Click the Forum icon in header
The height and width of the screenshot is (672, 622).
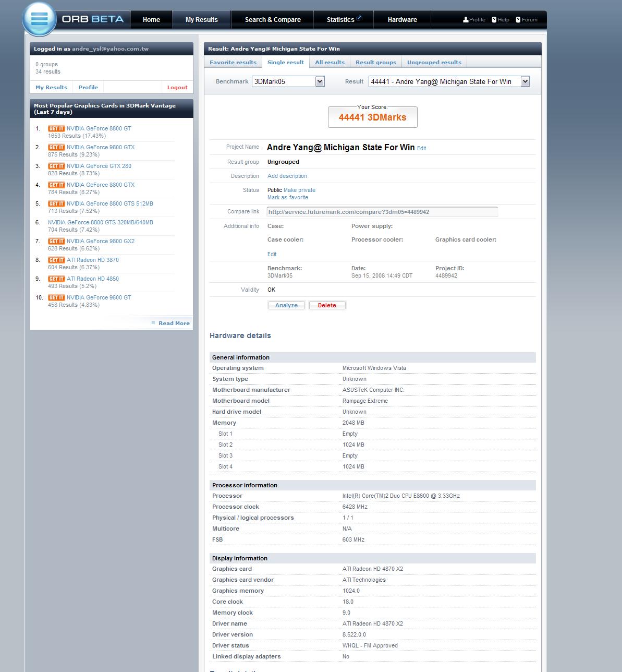click(x=518, y=20)
